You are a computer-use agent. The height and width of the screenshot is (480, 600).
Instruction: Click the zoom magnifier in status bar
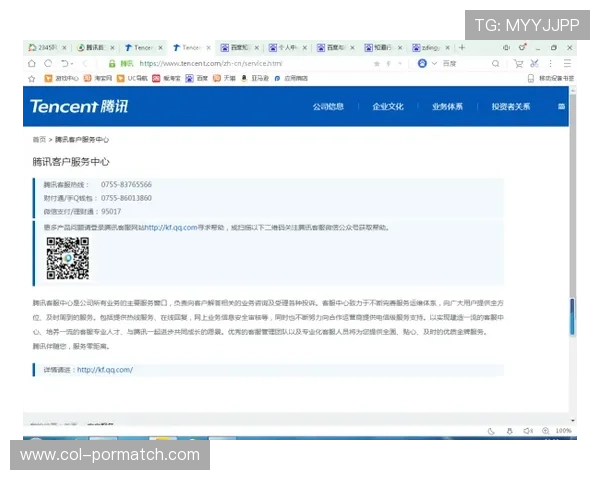point(546,431)
